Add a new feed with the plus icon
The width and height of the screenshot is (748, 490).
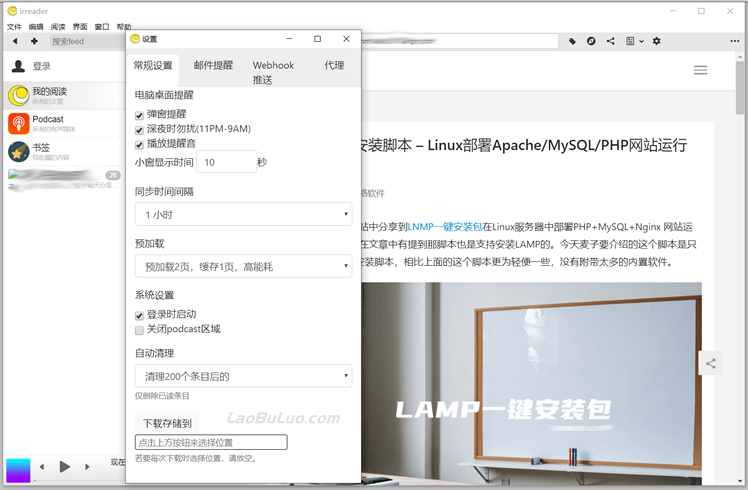[34, 41]
